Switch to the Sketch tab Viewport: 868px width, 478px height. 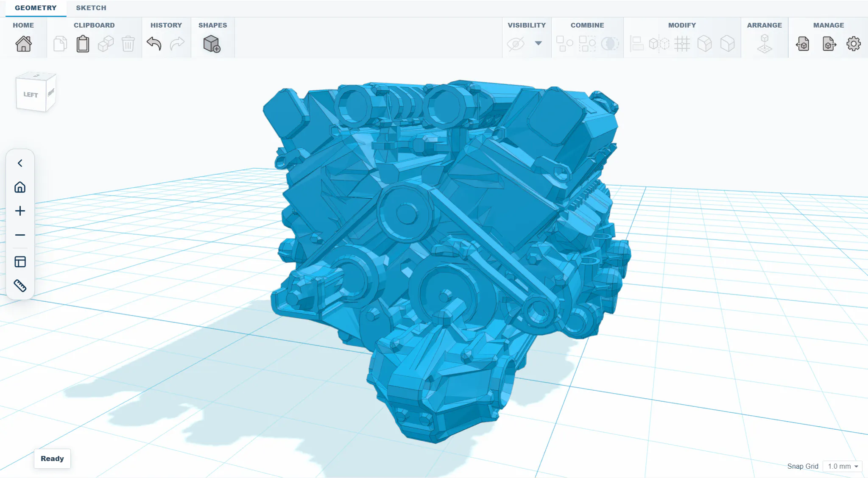click(91, 8)
